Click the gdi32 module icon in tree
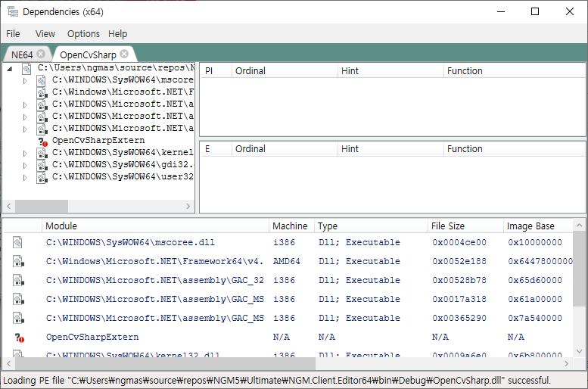The width and height of the screenshot is (588, 389). tap(42, 165)
